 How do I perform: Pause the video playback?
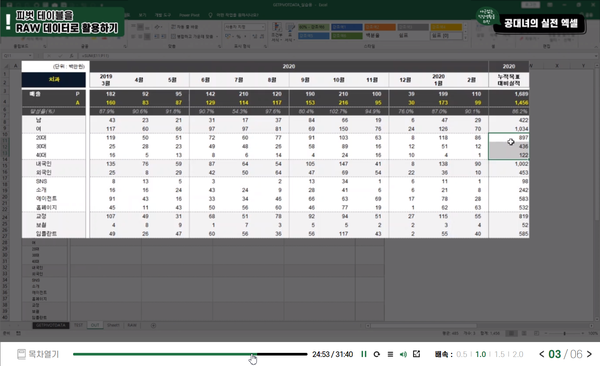[364, 354]
